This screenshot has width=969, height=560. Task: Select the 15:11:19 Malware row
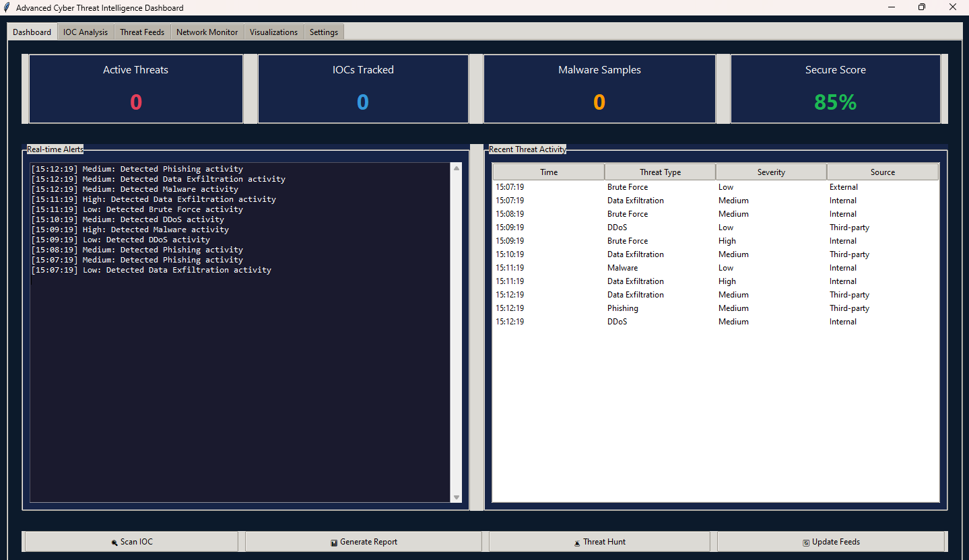tap(622, 268)
